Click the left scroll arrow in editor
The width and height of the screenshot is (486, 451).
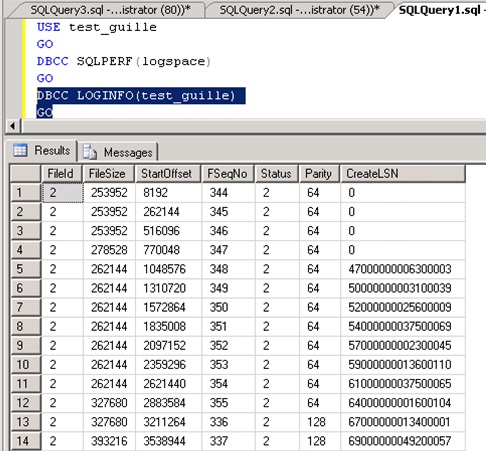pos(13,126)
